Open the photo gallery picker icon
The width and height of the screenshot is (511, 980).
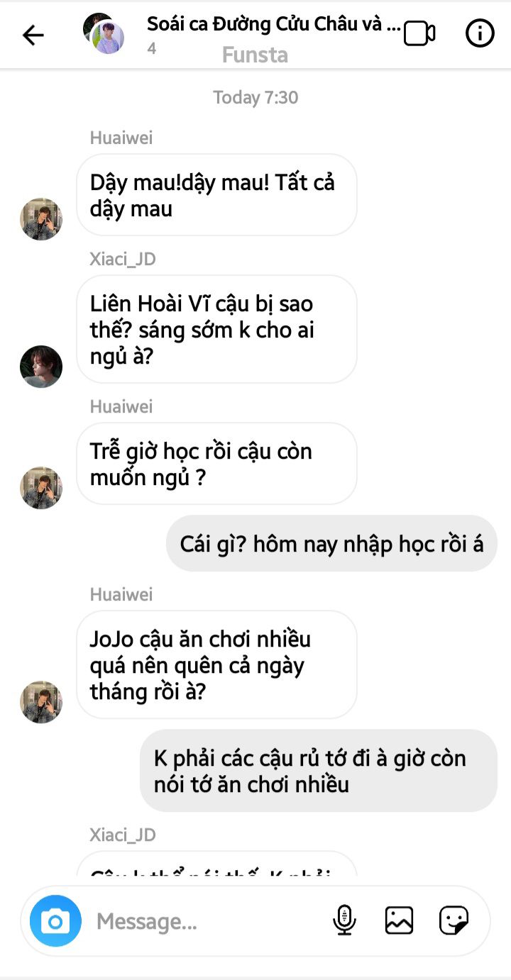(x=399, y=920)
